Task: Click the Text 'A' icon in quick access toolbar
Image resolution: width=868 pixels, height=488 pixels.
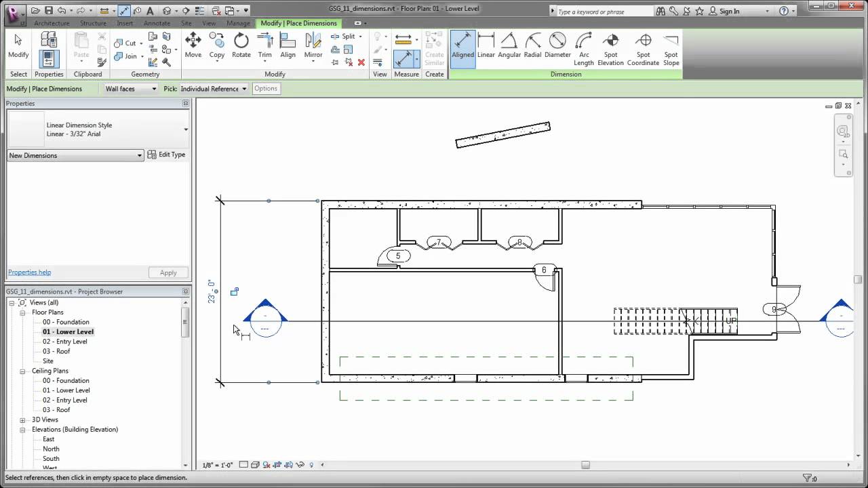Action: point(150,11)
